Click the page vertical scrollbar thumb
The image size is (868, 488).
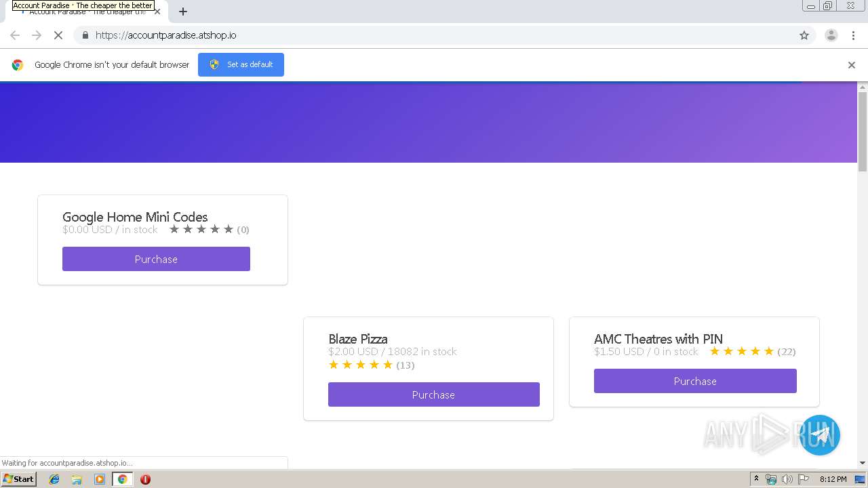click(863, 132)
